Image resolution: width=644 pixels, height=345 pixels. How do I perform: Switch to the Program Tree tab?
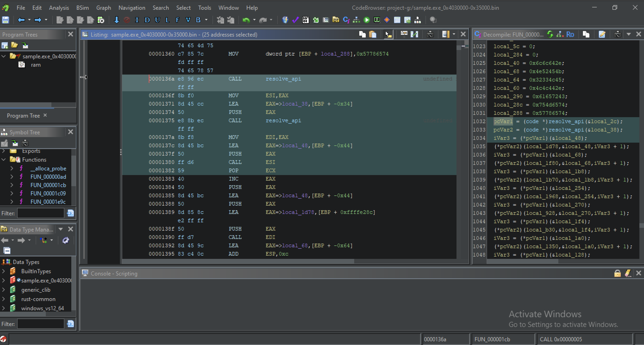point(24,116)
